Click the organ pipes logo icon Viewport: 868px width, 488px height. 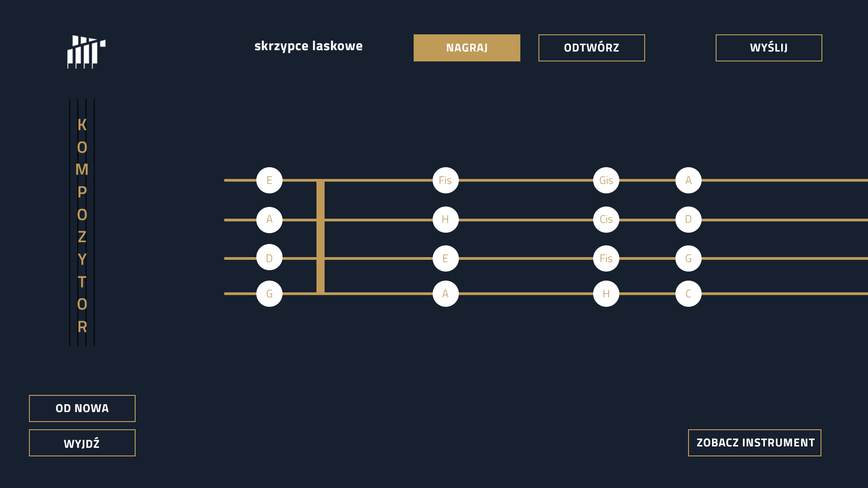point(86,52)
